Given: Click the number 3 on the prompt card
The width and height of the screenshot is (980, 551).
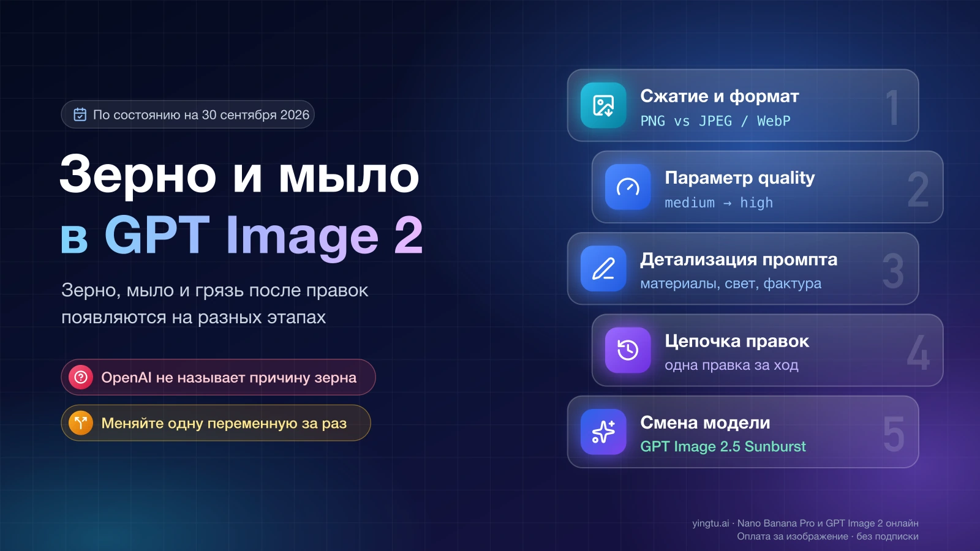Looking at the screenshot, I should coord(893,271).
